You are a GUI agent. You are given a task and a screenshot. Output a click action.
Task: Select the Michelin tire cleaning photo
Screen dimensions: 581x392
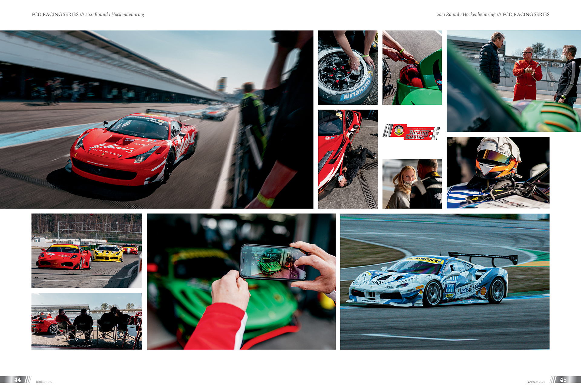(x=348, y=67)
